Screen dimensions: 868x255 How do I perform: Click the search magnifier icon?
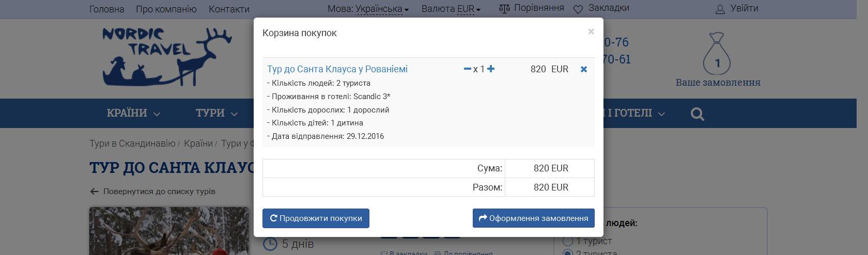698,114
